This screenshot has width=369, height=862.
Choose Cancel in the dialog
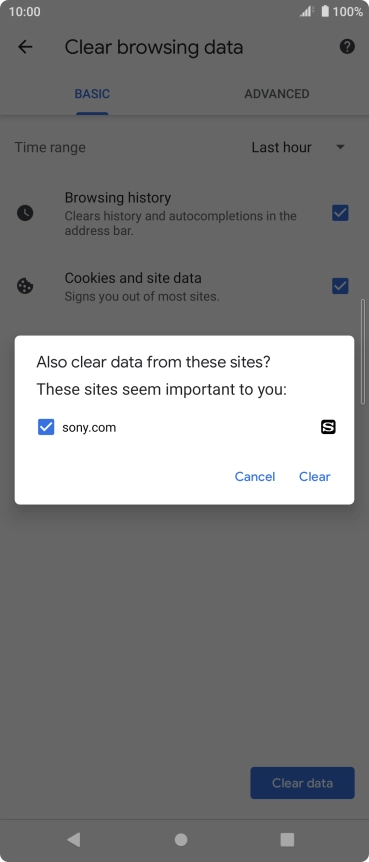click(x=255, y=477)
